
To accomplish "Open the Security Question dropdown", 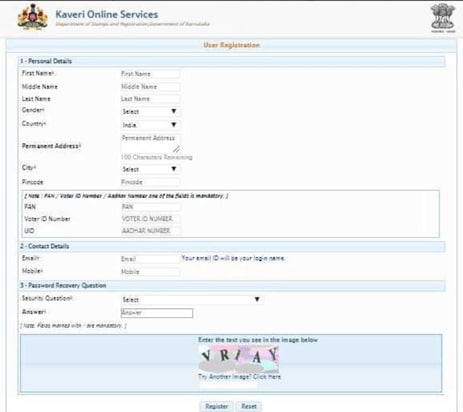I will click(191, 300).
